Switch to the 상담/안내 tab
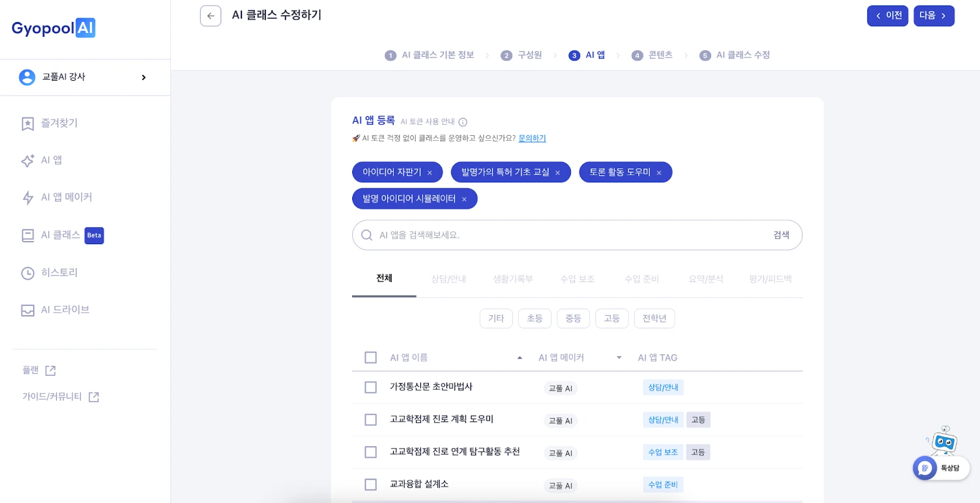This screenshot has width=980, height=503. [x=448, y=279]
